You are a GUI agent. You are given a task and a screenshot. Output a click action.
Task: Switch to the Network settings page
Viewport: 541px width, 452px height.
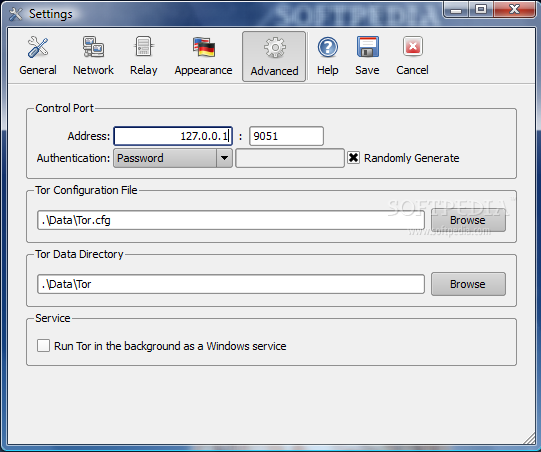pos(93,56)
